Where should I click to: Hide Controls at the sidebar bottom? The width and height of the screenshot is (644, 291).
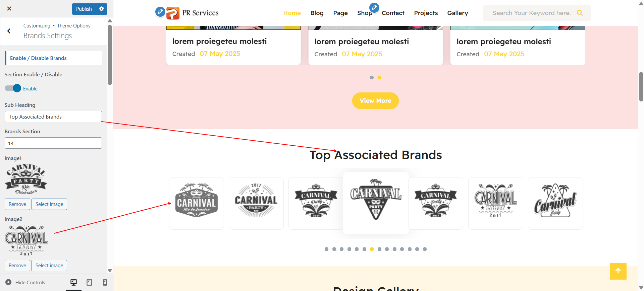pyautogui.click(x=25, y=282)
